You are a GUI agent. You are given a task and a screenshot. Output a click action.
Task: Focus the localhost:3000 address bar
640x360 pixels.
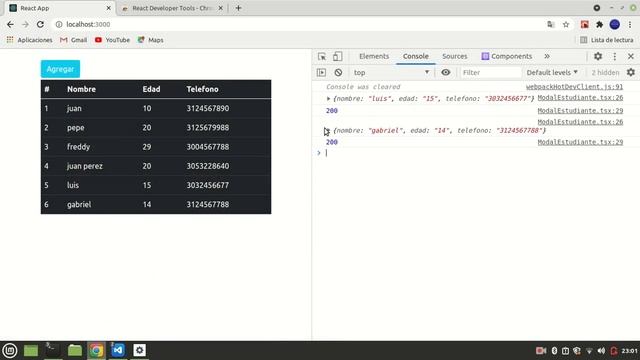click(298, 24)
